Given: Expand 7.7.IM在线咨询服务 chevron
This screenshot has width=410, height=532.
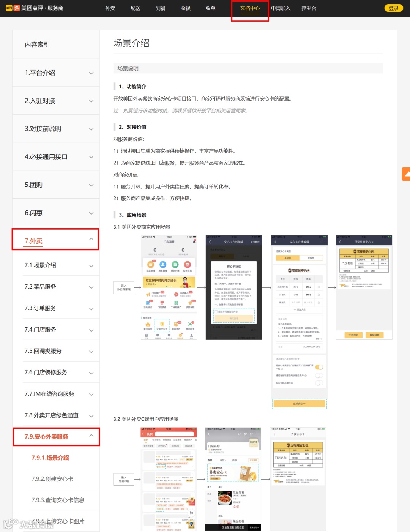Looking at the screenshot, I should click(x=91, y=395).
